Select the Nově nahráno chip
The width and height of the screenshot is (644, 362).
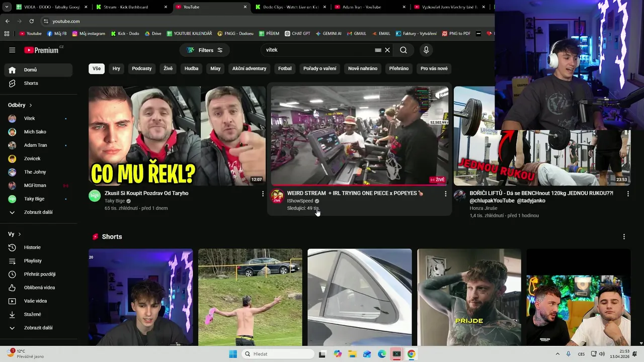tap(363, 68)
